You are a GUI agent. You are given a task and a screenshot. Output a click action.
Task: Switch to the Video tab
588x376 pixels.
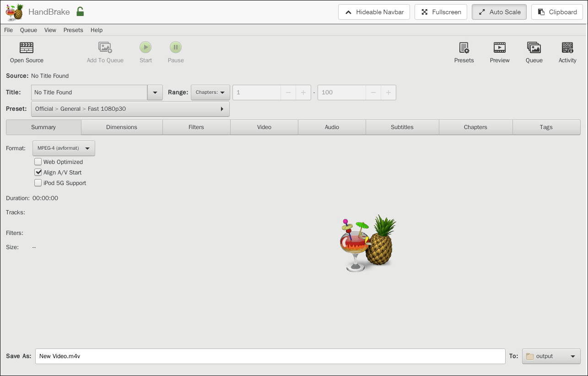(x=264, y=127)
